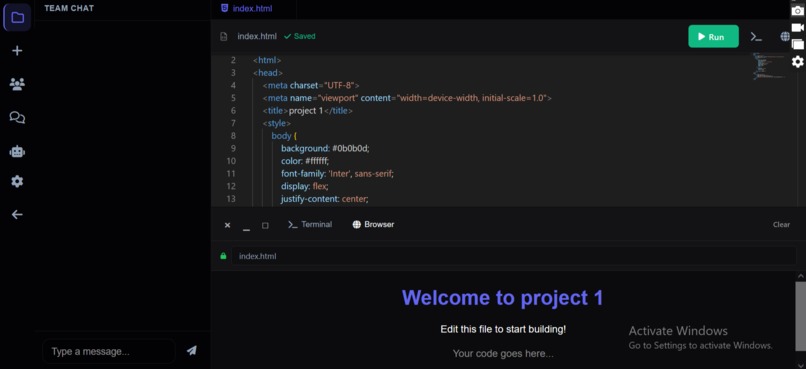Click the font-family code line

tap(337, 173)
